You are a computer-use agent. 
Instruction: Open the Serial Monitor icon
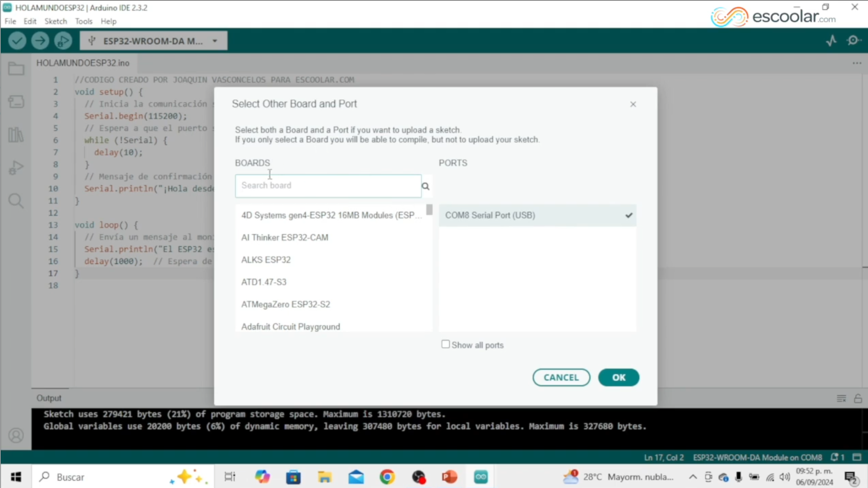pos(854,41)
